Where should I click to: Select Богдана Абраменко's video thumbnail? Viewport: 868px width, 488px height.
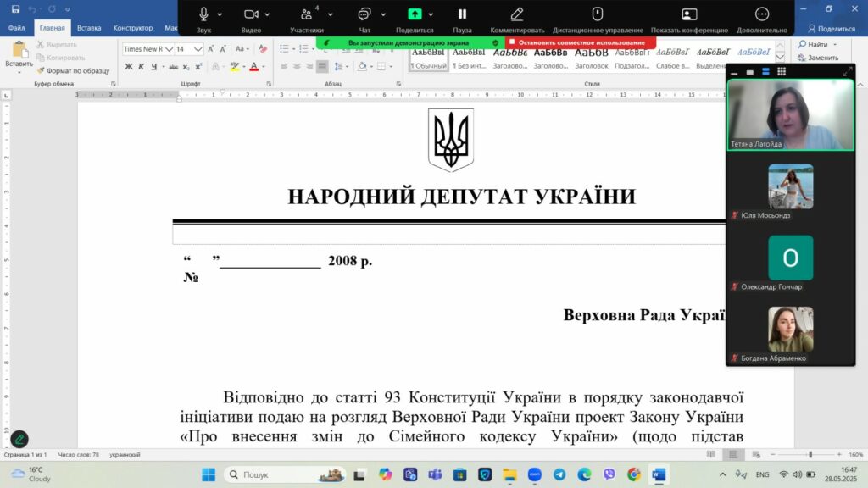791,330
